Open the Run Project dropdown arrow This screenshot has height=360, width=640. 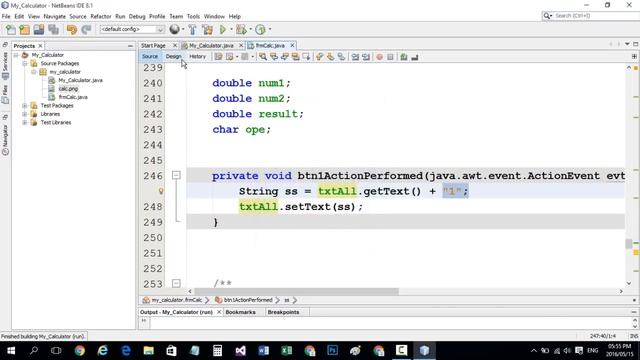point(231,29)
